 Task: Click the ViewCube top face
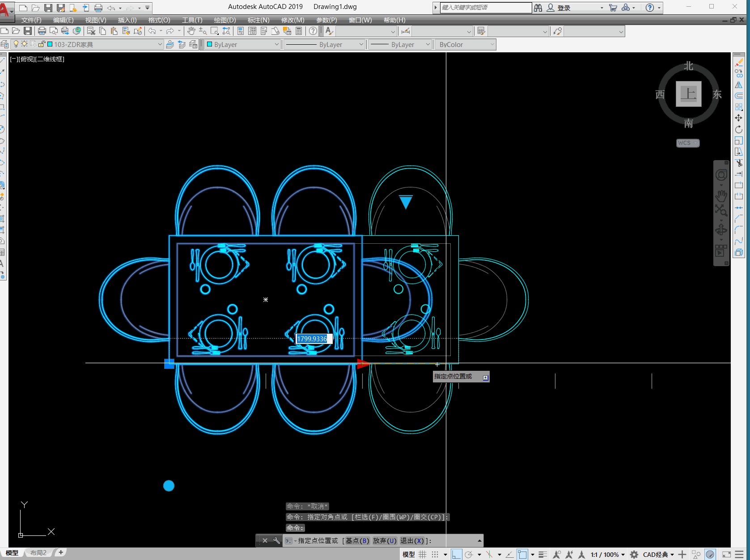[688, 94]
